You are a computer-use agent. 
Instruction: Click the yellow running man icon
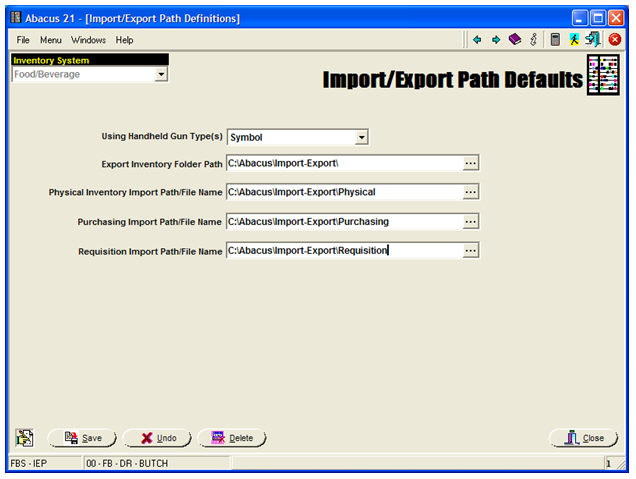(x=574, y=40)
